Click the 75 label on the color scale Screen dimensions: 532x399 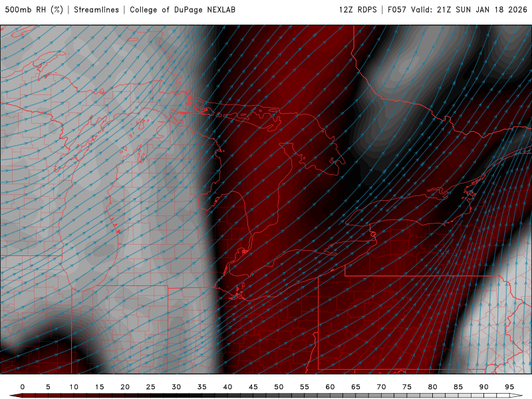click(407, 387)
